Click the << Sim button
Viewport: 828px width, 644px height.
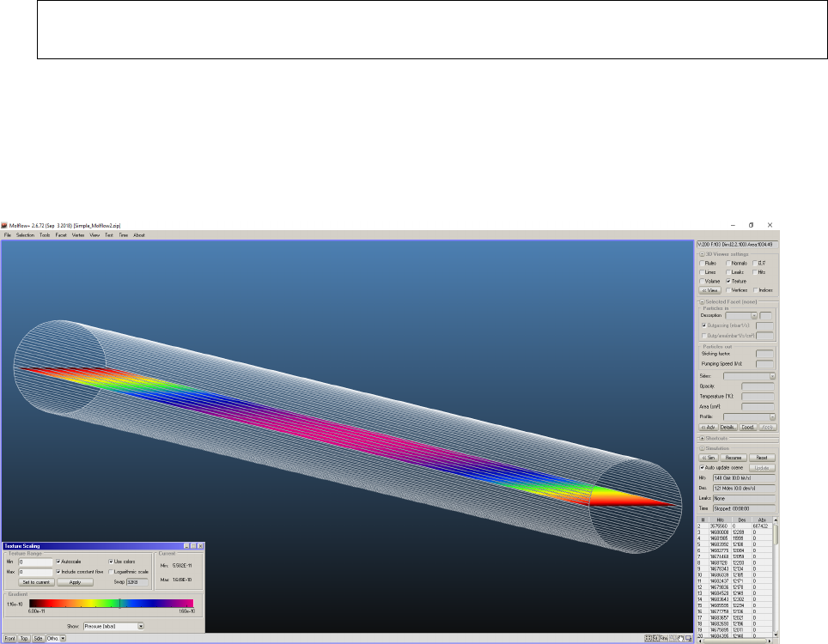click(709, 458)
